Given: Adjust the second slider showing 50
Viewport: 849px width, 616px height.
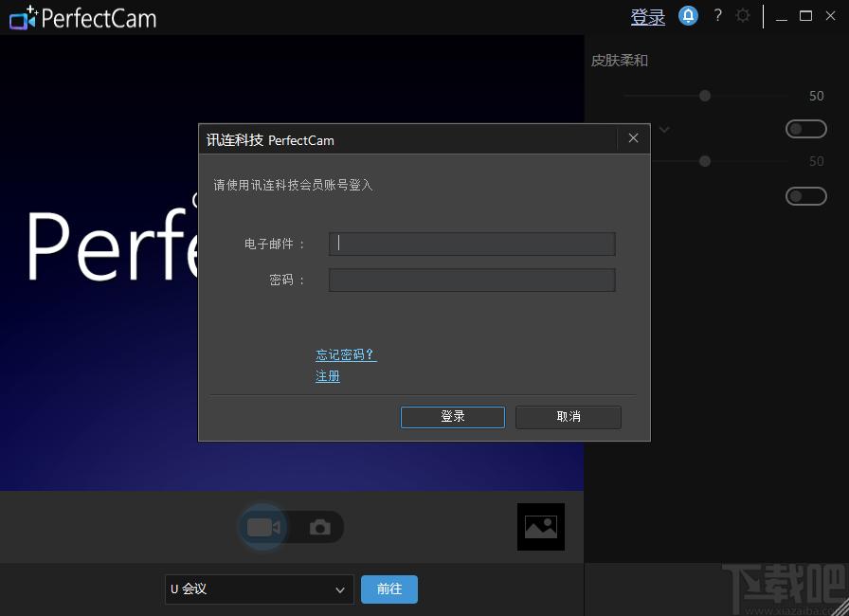Looking at the screenshot, I should tap(704, 161).
